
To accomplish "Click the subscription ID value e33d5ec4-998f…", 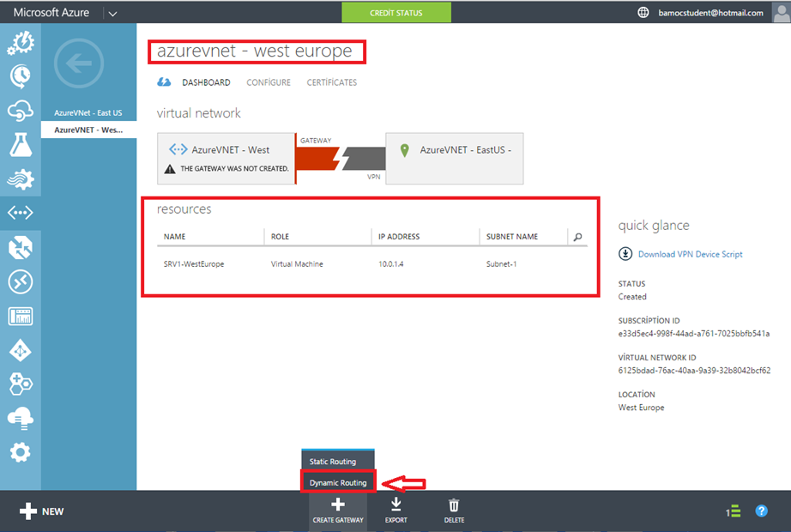I will pos(694,333).
